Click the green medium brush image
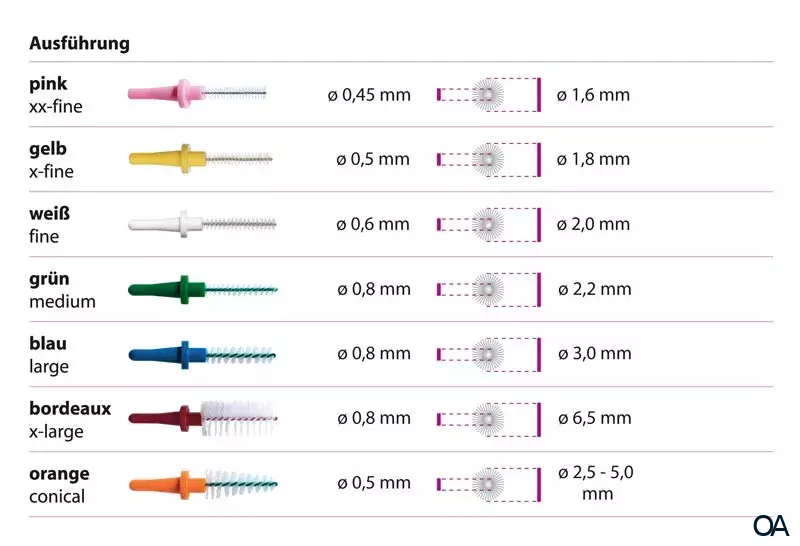This screenshot has height=546, width=800. 202,289
